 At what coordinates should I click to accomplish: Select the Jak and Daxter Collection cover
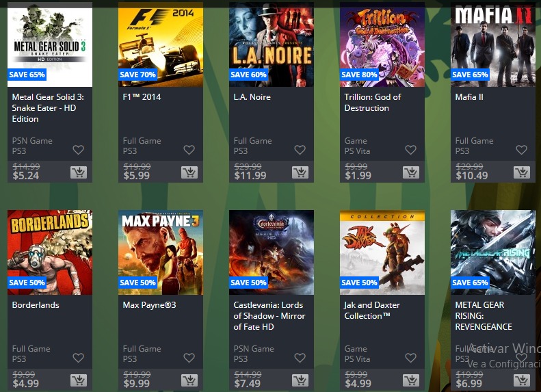(x=382, y=252)
